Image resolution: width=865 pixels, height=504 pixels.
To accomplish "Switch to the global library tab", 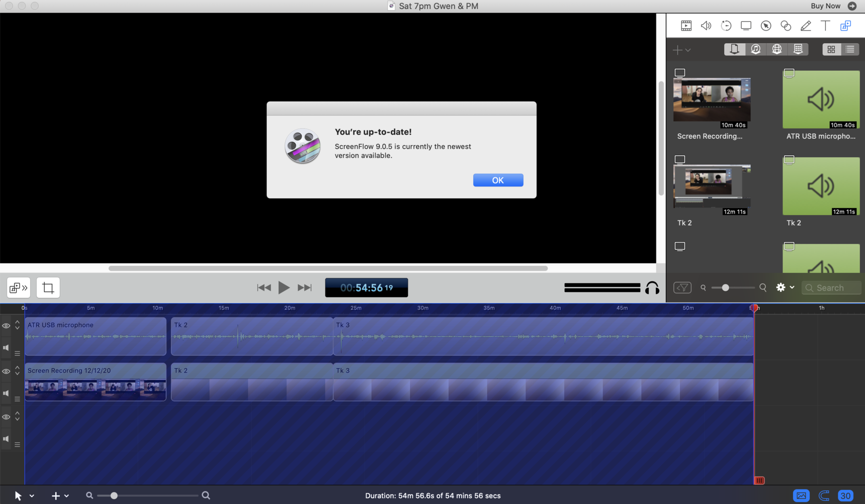I will (x=777, y=49).
